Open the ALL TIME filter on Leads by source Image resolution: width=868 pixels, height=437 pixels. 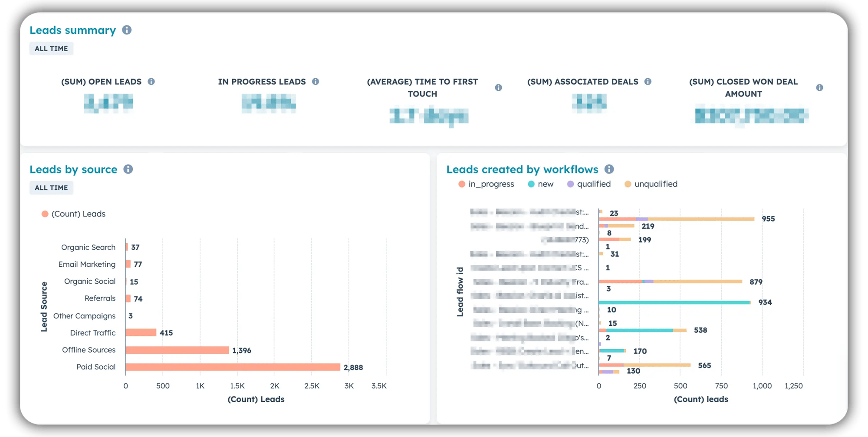click(51, 188)
